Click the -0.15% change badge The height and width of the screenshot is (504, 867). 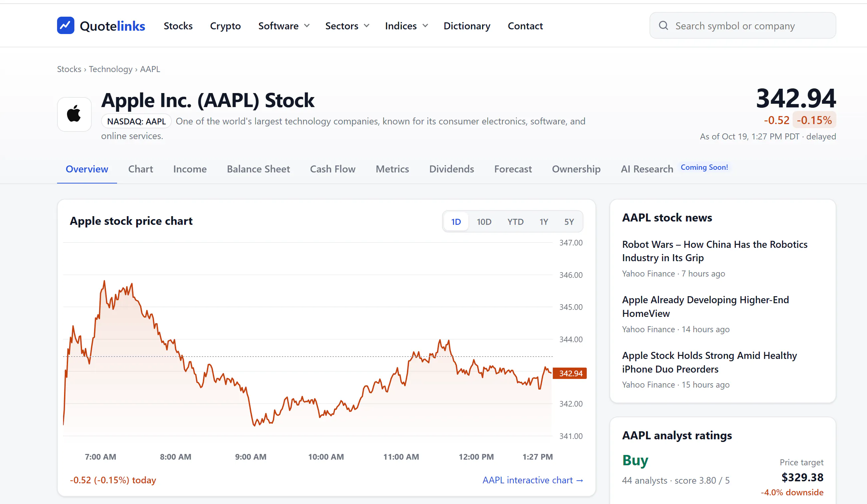pyautogui.click(x=814, y=120)
